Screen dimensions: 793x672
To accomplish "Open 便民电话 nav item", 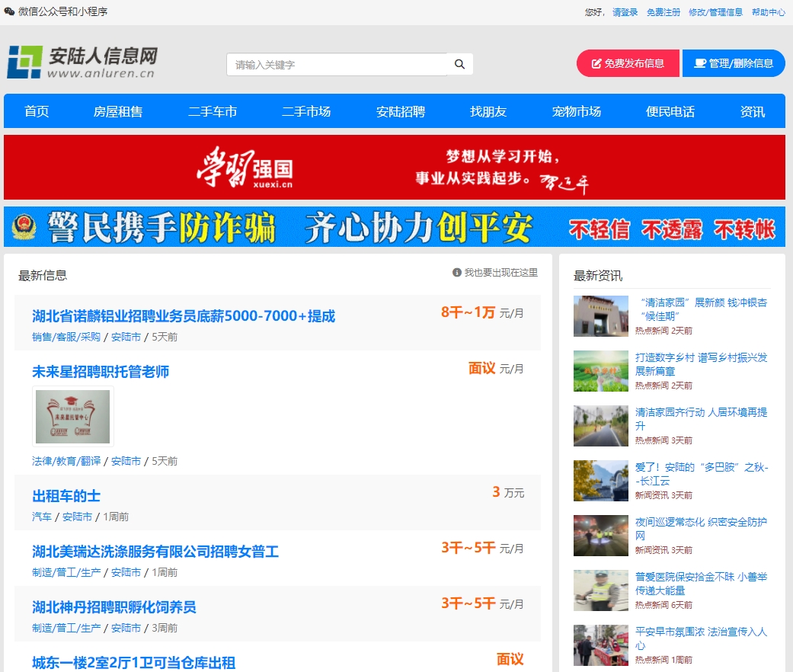I will coord(670,111).
